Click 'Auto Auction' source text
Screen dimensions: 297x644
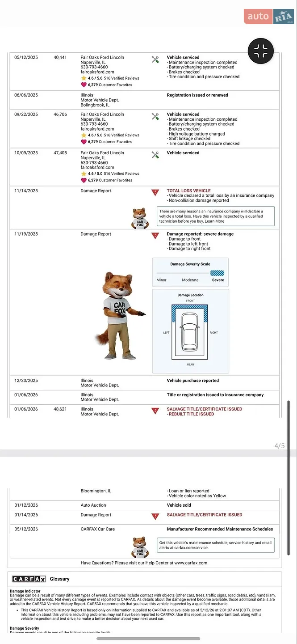pyautogui.click(x=93, y=505)
